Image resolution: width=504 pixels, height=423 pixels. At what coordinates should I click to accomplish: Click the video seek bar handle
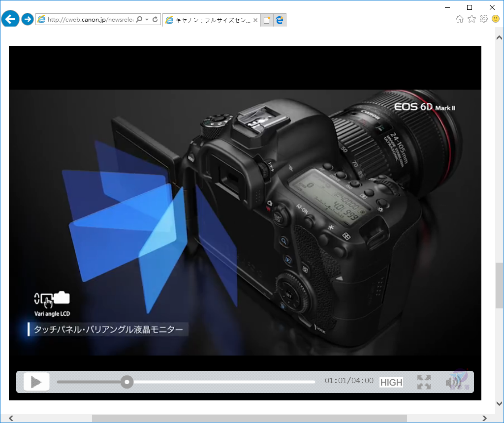click(x=127, y=382)
